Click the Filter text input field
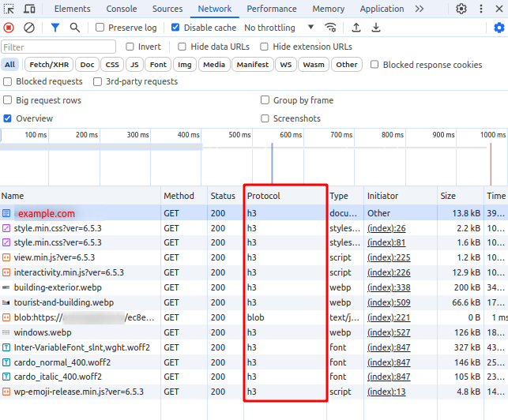Viewport: 508px width, 420px height. tap(58, 47)
